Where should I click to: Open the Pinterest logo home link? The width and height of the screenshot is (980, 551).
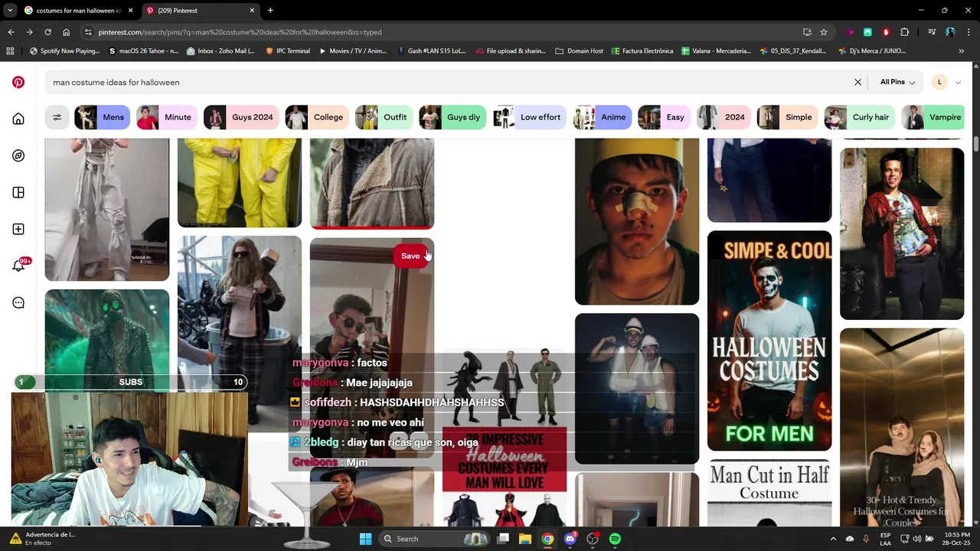18,82
